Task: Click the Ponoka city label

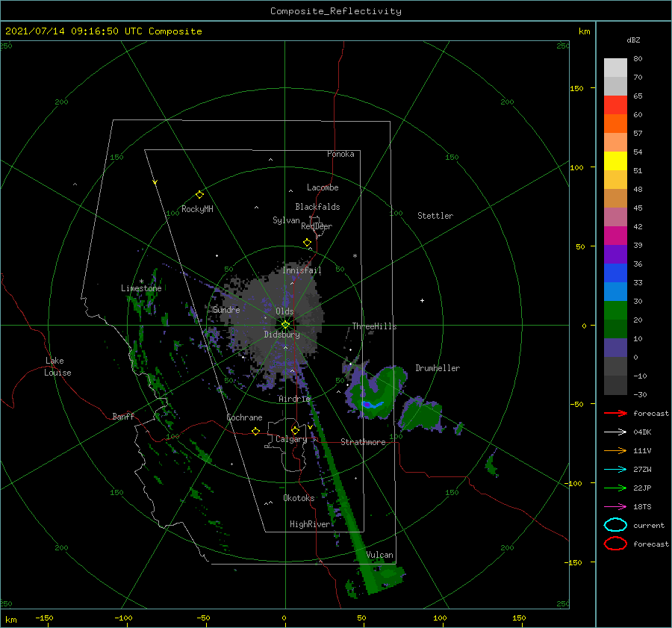Action: point(340,154)
